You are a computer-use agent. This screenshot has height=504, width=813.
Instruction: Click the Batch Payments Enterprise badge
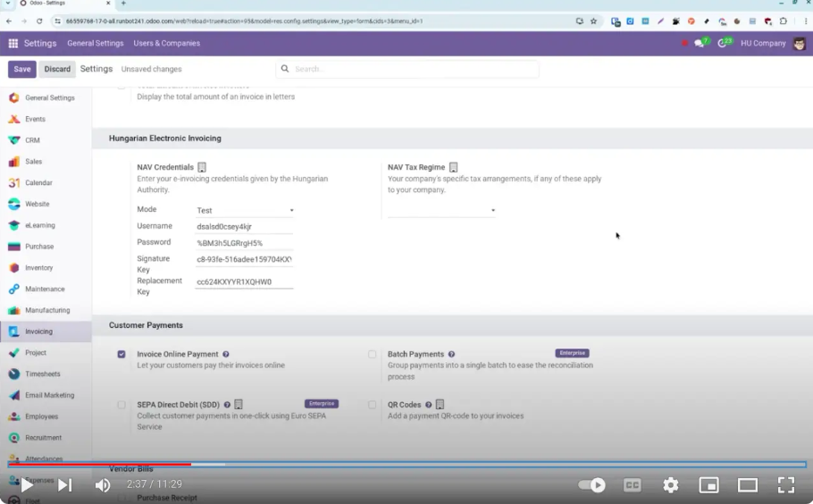click(x=572, y=353)
